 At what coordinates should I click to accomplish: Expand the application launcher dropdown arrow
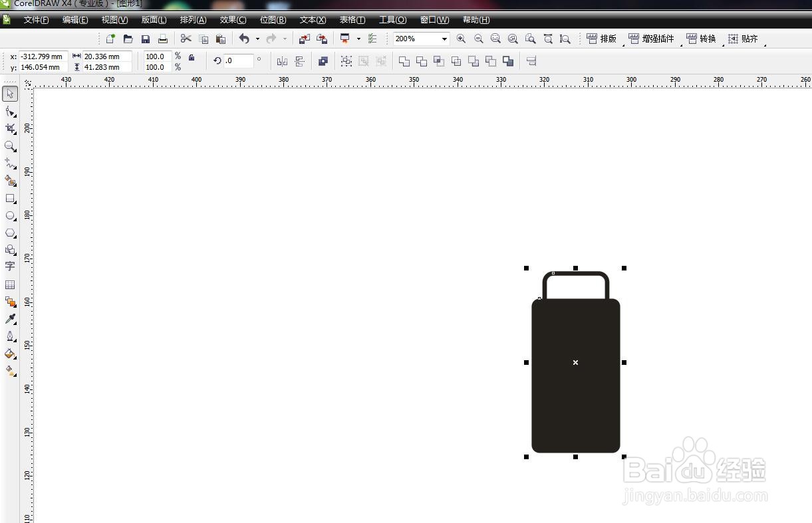(358, 39)
